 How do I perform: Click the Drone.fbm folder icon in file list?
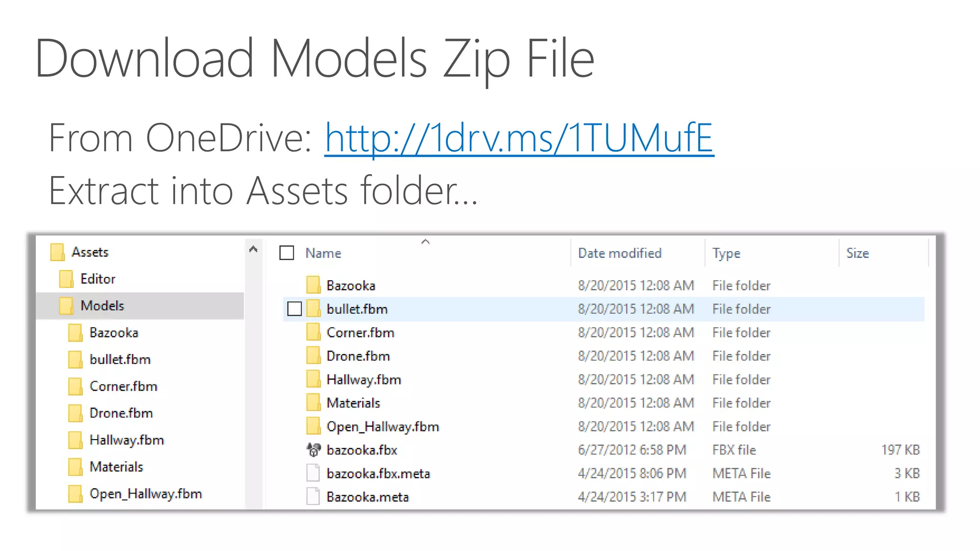click(313, 356)
